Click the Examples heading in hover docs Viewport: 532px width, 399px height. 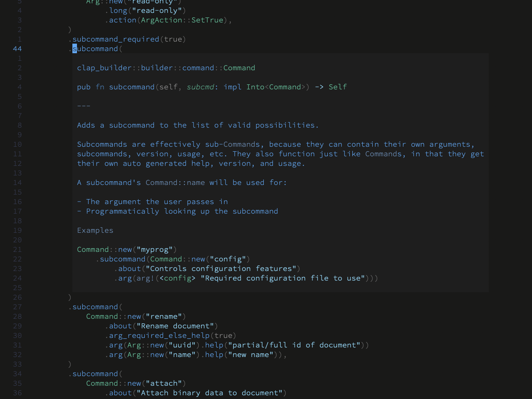pos(95,231)
